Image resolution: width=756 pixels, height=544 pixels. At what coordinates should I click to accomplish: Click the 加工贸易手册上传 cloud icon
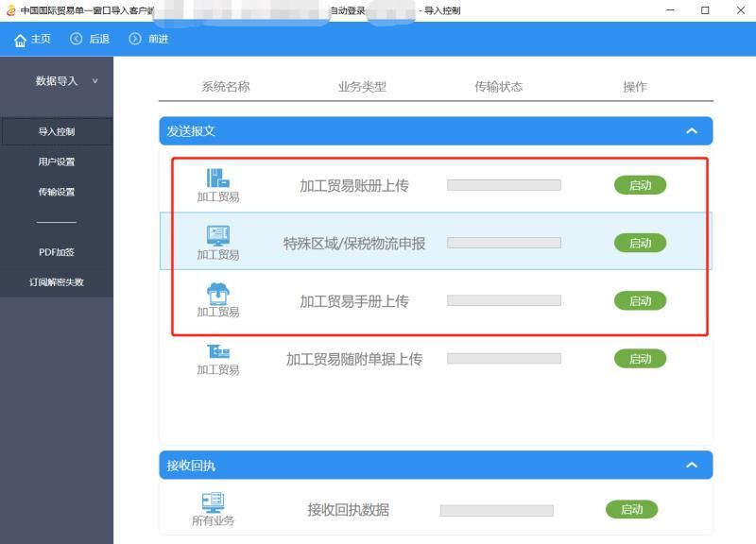pyautogui.click(x=218, y=293)
